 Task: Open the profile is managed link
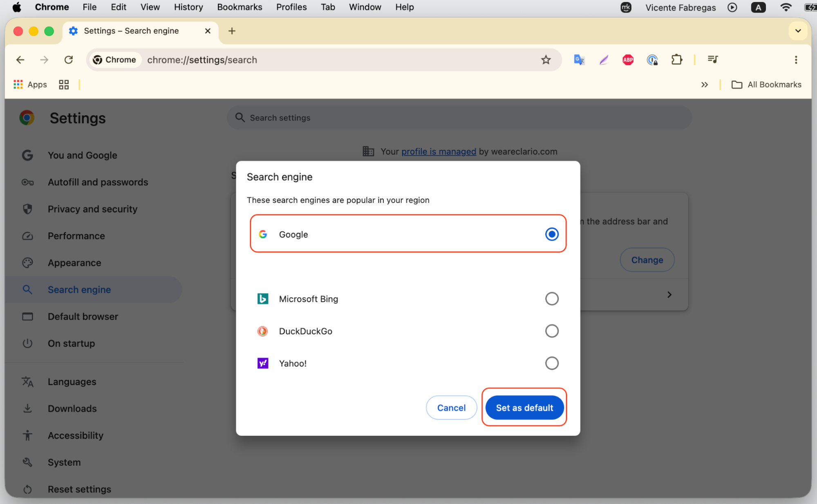[439, 152]
